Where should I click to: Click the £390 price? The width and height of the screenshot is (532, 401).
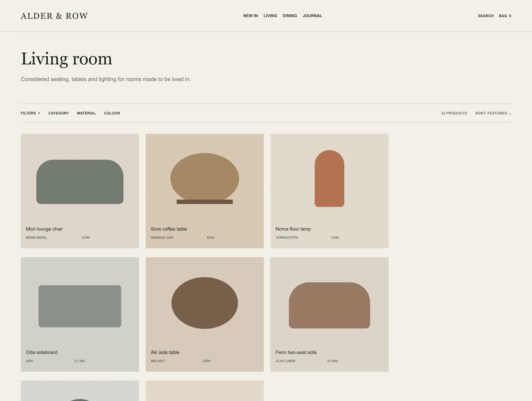(x=207, y=361)
